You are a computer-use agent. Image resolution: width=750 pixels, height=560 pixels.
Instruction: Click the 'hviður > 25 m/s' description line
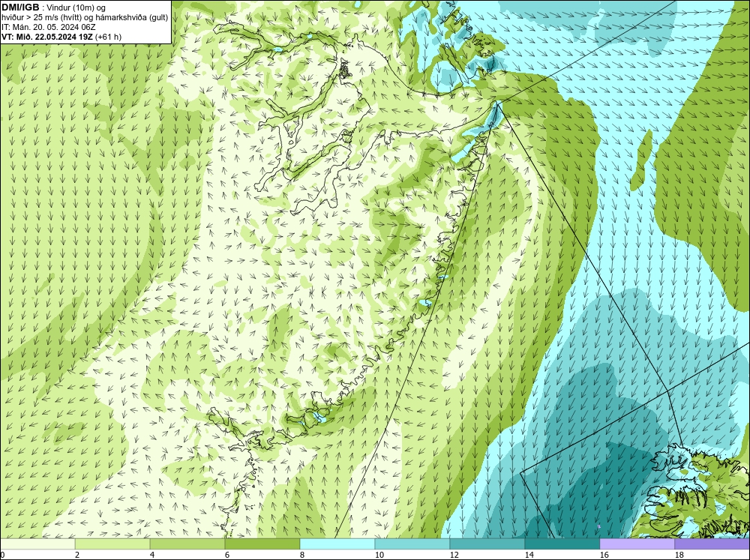click(85, 18)
